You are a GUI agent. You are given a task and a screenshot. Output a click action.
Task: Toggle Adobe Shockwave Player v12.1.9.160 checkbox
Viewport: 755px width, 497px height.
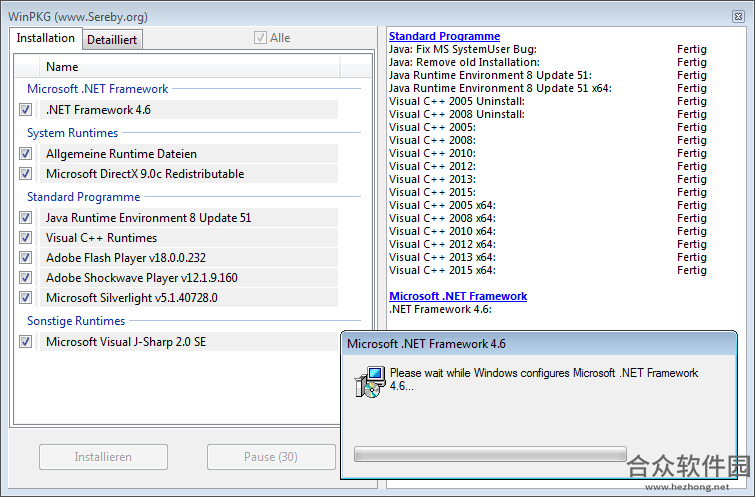(26, 278)
